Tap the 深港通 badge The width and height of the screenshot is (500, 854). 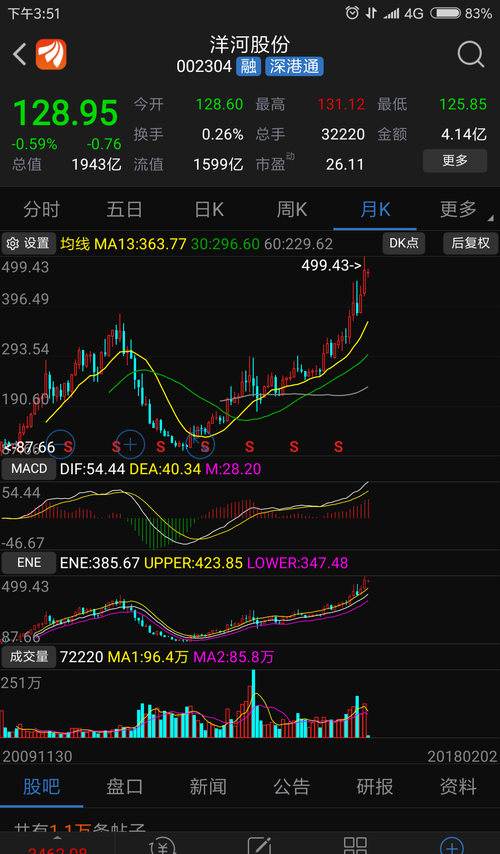coord(295,67)
